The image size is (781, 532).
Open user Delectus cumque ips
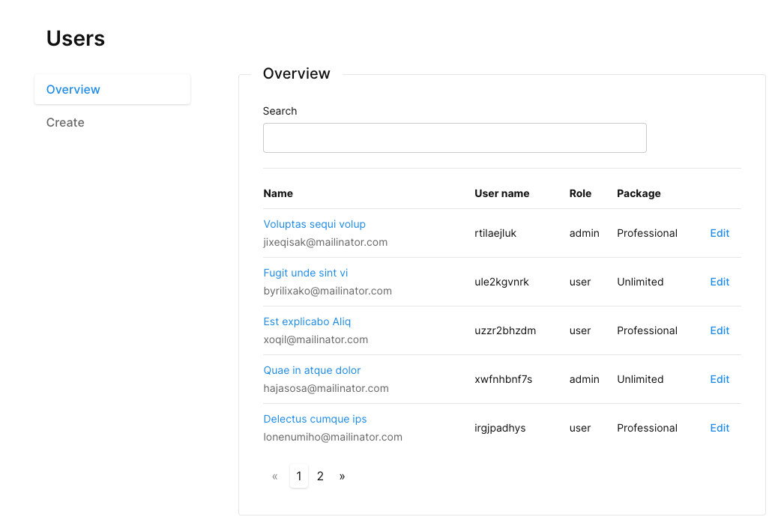[x=315, y=419]
